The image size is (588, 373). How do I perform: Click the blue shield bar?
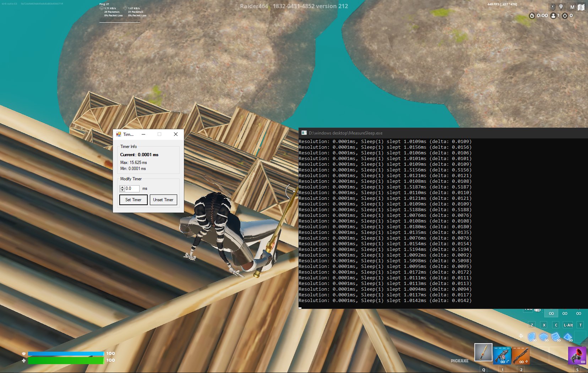tap(66, 353)
